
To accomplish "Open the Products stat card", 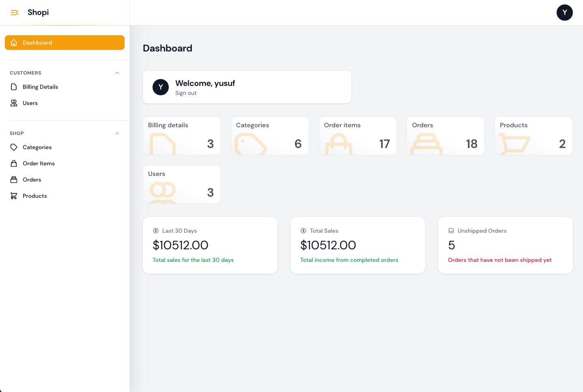I will coord(534,136).
